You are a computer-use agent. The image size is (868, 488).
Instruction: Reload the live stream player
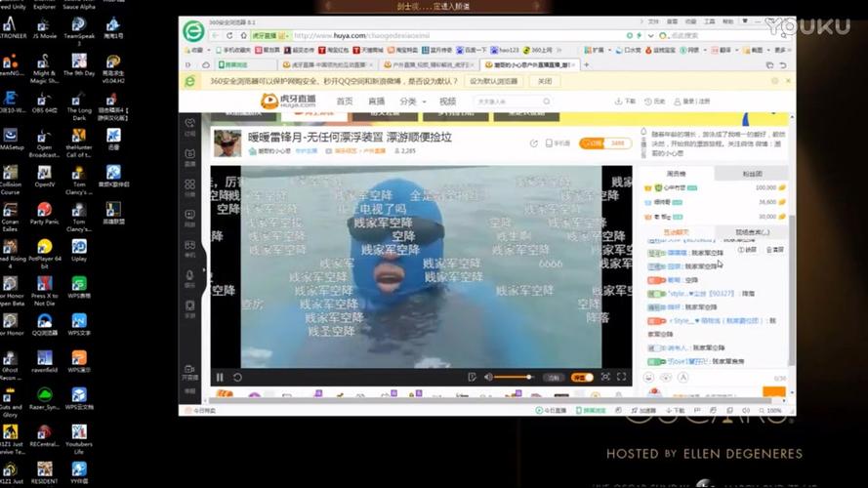(237, 378)
